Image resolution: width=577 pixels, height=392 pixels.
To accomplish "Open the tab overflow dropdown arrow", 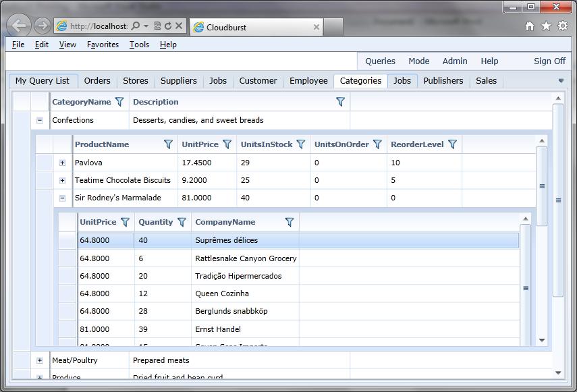I will coord(561,81).
